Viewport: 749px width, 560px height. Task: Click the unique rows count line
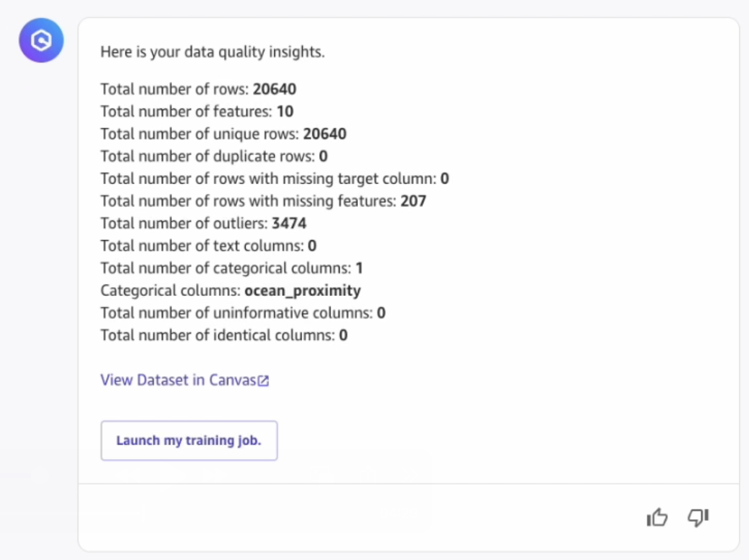[223, 133]
